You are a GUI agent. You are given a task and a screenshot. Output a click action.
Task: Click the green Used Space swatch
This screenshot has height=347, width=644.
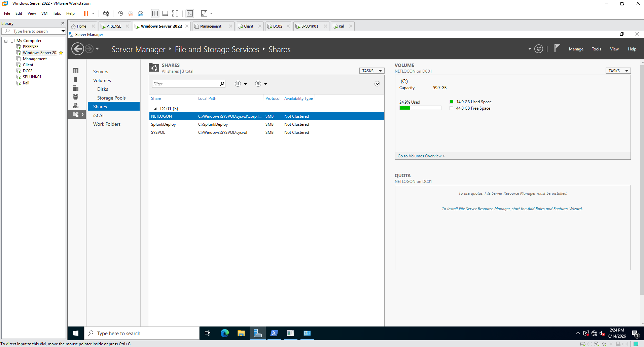[x=451, y=102]
